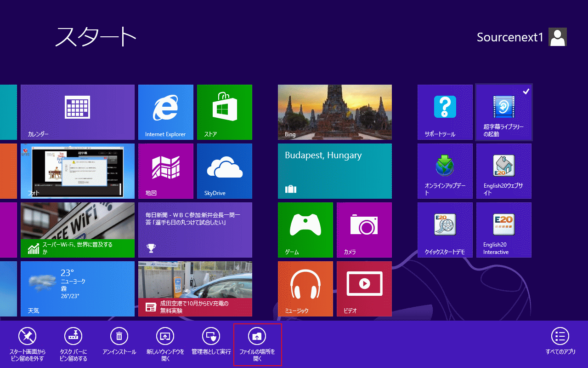Open the Photos (フォト) tile
The width and height of the screenshot is (588, 368).
(78, 171)
